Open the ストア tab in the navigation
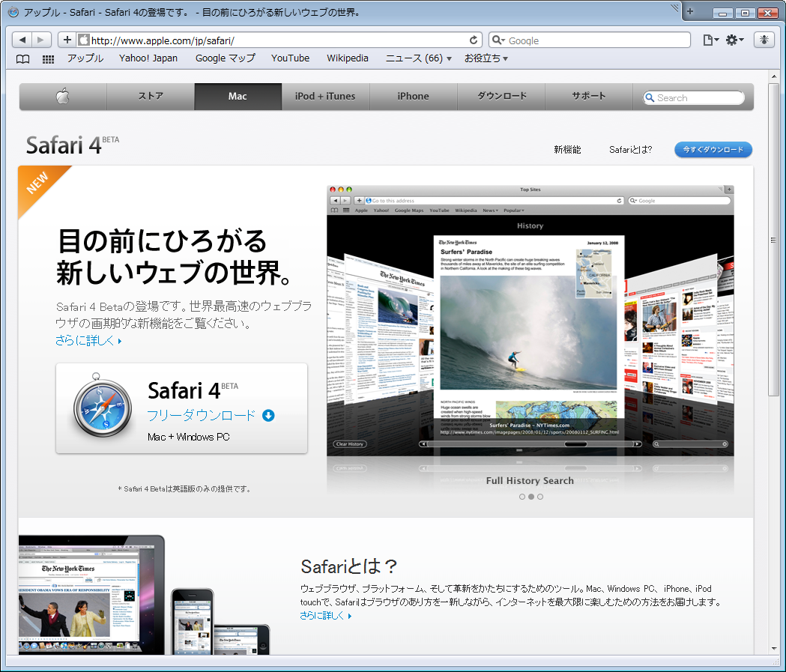The image size is (786, 672). coord(151,96)
